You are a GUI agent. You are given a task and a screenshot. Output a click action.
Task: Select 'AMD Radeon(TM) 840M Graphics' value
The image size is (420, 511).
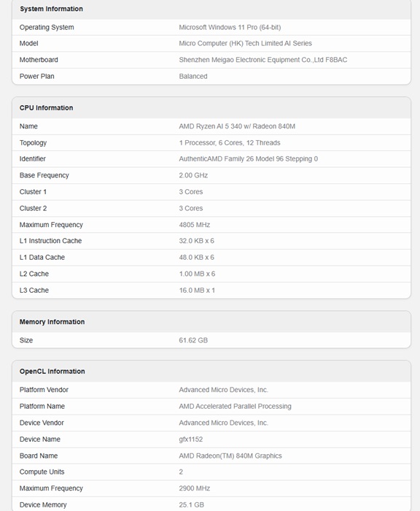tap(230, 456)
